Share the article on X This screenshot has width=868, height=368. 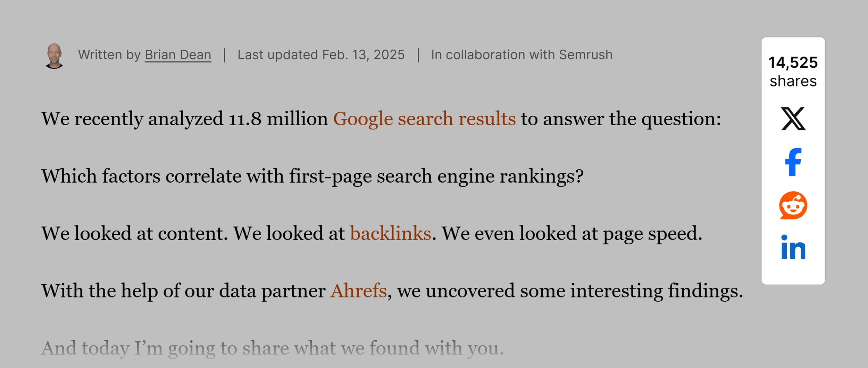tap(793, 119)
